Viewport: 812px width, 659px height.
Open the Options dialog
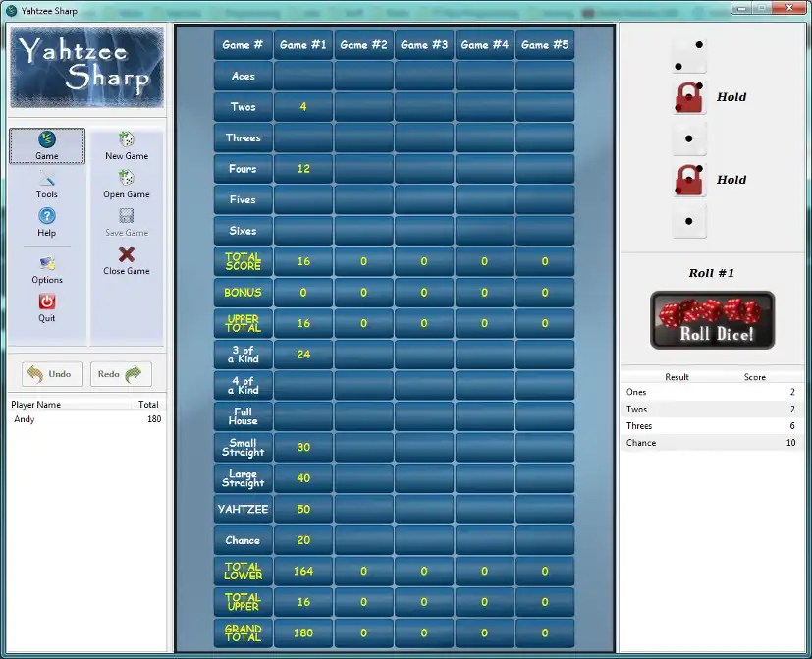[x=46, y=270]
